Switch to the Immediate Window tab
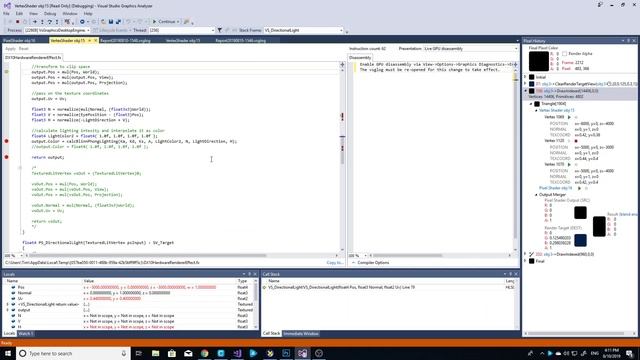The width and height of the screenshot is (640, 360). (301, 334)
